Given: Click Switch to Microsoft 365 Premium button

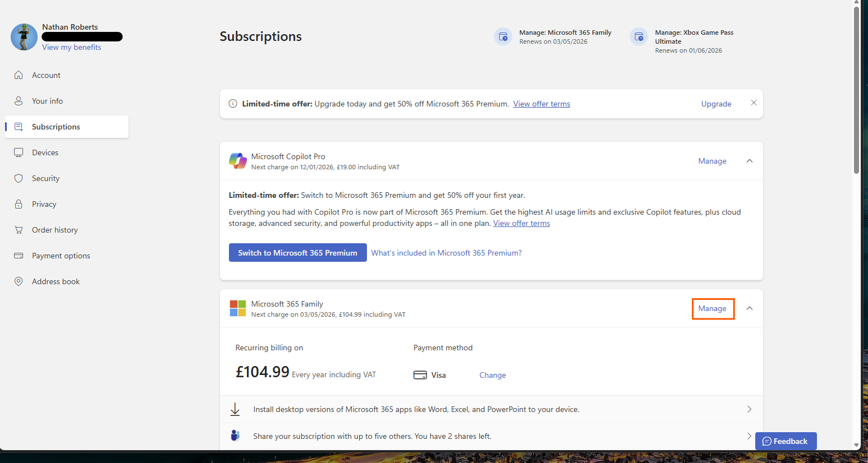Looking at the screenshot, I should pos(297,253).
